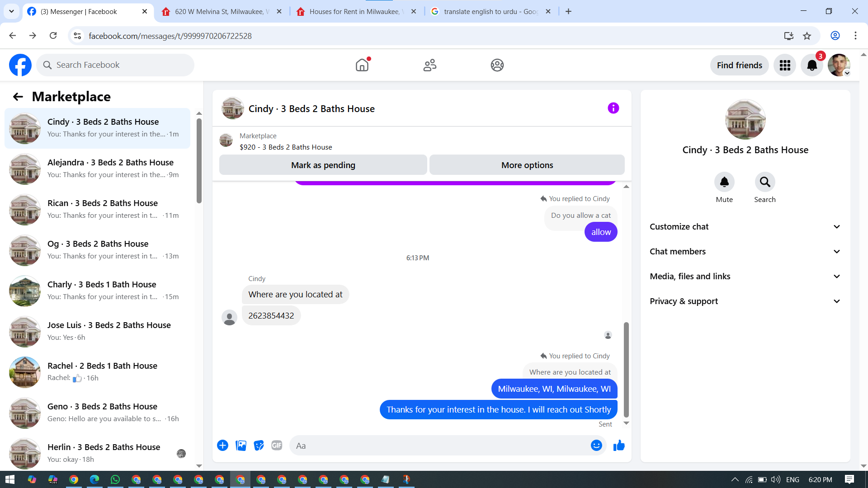This screenshot has height=488, width=868.
Task: Click the Mark as pending button
Action: (x=323, y=165)
